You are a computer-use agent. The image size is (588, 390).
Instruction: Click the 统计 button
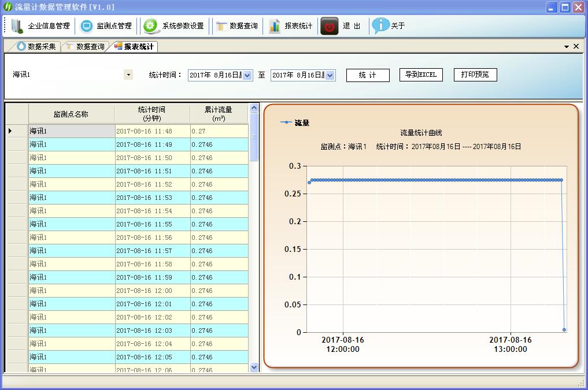(x=368, y=75)
